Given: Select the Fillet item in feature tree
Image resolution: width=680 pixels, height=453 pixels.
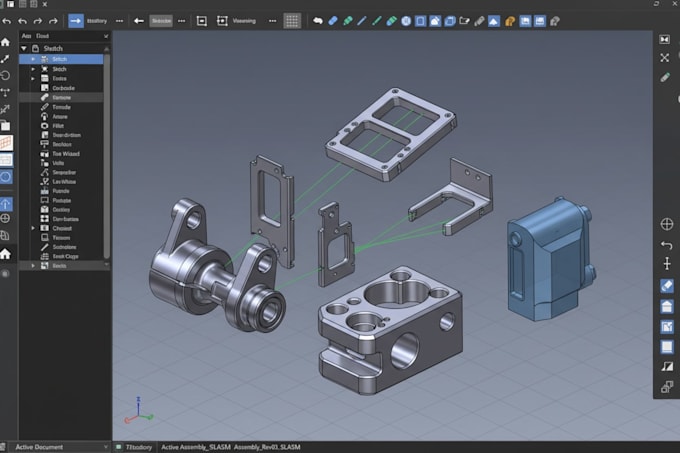Looking at the screenshot, I should click(58, 126).
